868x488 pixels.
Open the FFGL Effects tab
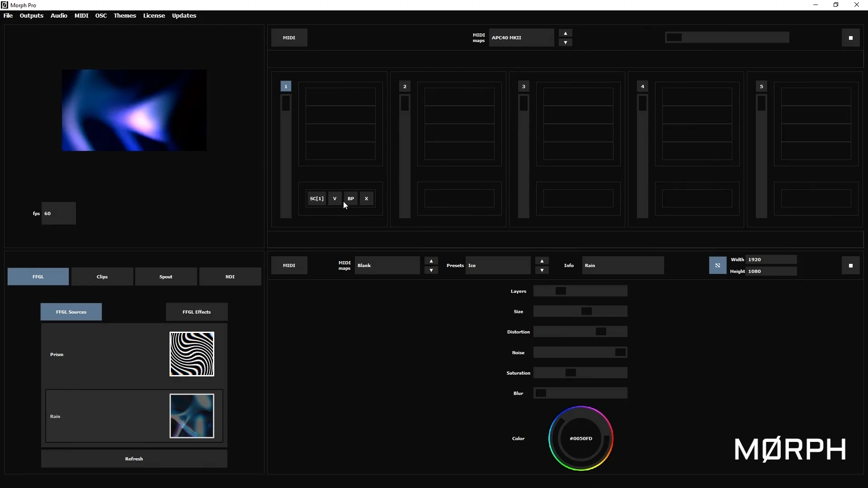197,312
